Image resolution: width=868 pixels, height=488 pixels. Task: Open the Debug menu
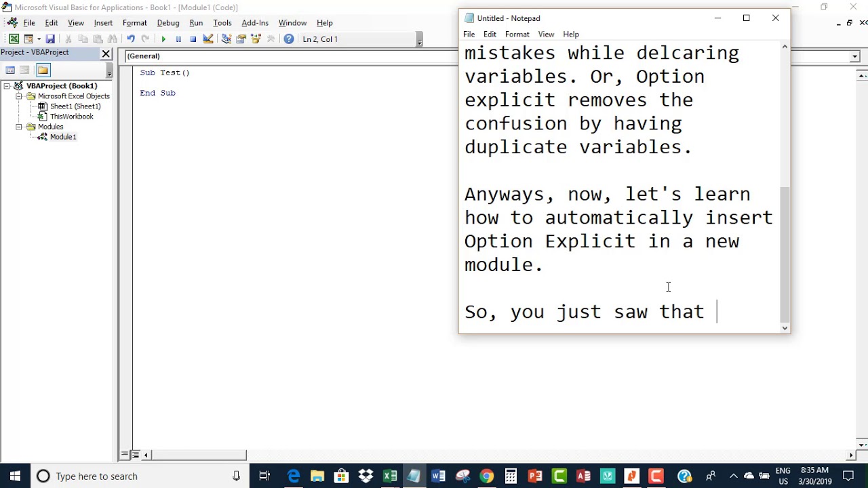[168, 23]
